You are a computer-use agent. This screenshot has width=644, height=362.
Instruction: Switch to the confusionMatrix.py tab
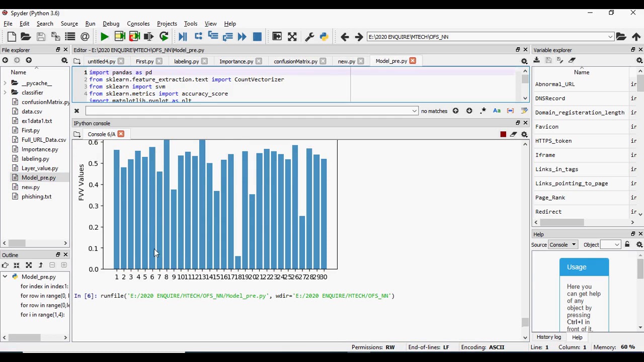[x=295, y=61]
